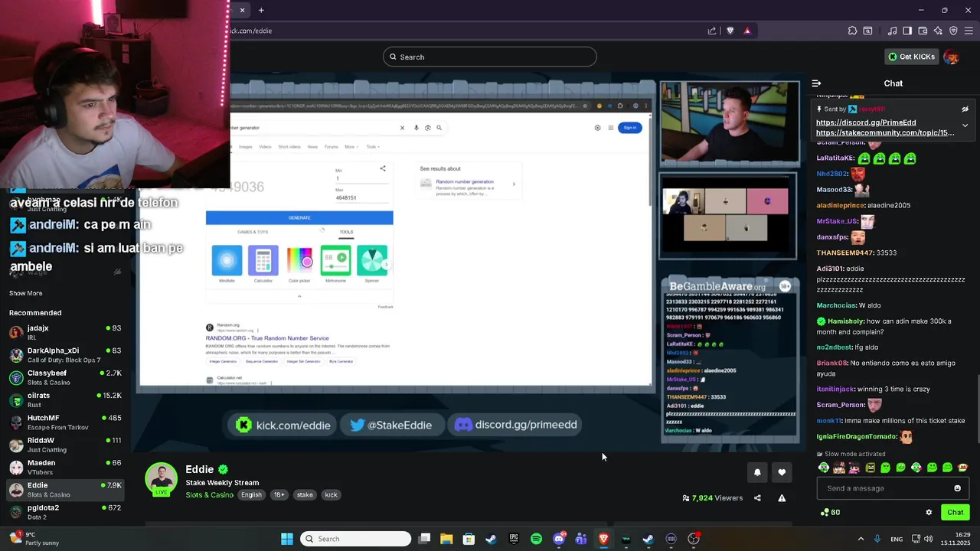Click the tab search icon in toolbar
980x551 pixels.
867,31
